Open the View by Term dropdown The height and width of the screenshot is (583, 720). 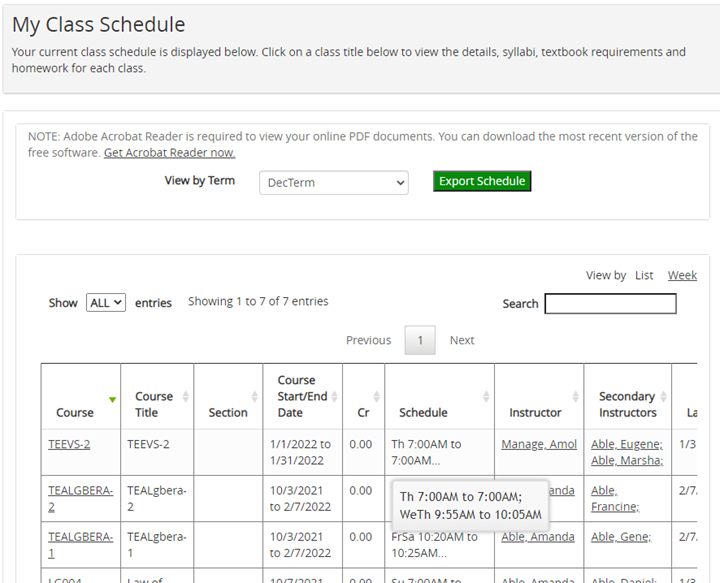point(333,183)
